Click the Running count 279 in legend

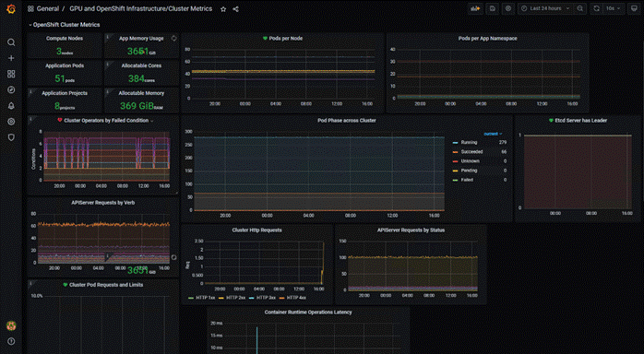pyautogui.click(x=502, y=142)
